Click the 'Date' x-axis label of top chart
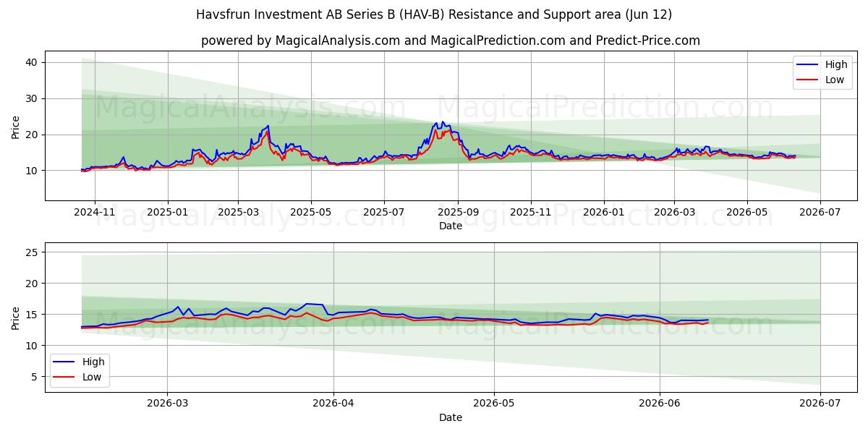The image size is (868, 434). (451, 226)
